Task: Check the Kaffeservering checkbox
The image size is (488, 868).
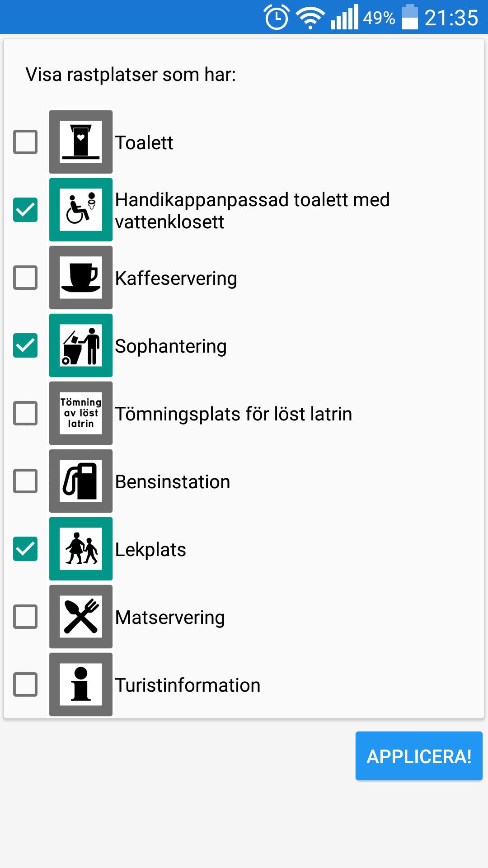Action: 25,278
